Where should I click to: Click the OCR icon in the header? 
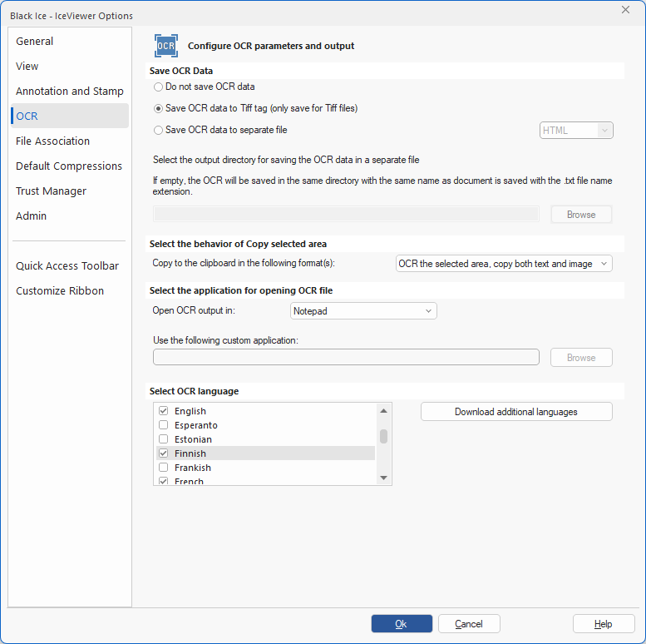(x=166, y=46)
